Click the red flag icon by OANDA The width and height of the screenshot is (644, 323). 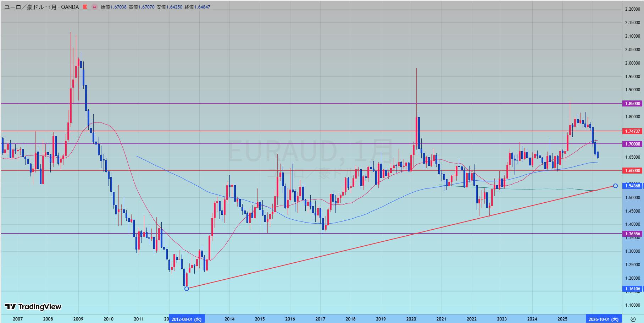click(85, 7)
